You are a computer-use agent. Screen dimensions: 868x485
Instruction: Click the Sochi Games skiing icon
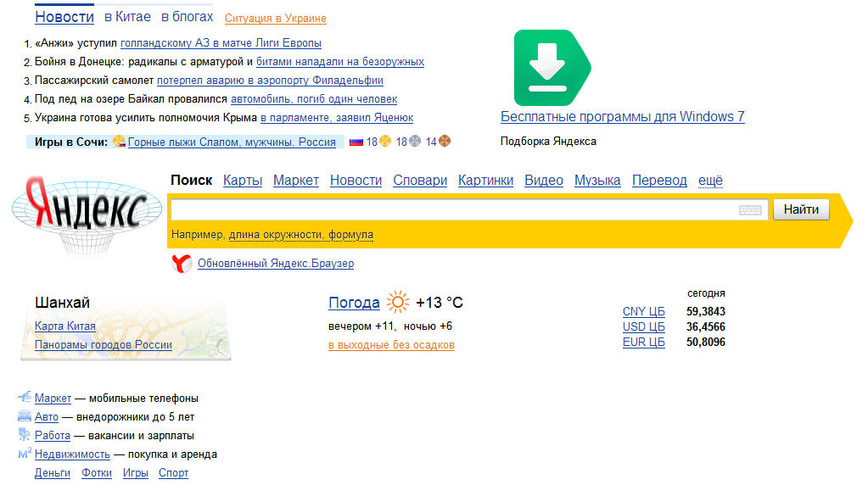119,142
